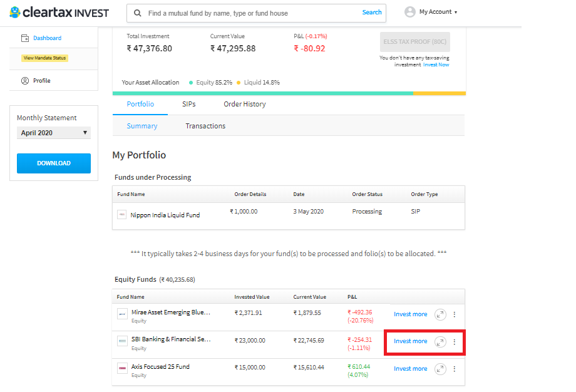Image resolution: width=576 pixels, height=392 pixels.
Task: Click the ₹ 2,371.91 invested value
Action: point(249,313)
